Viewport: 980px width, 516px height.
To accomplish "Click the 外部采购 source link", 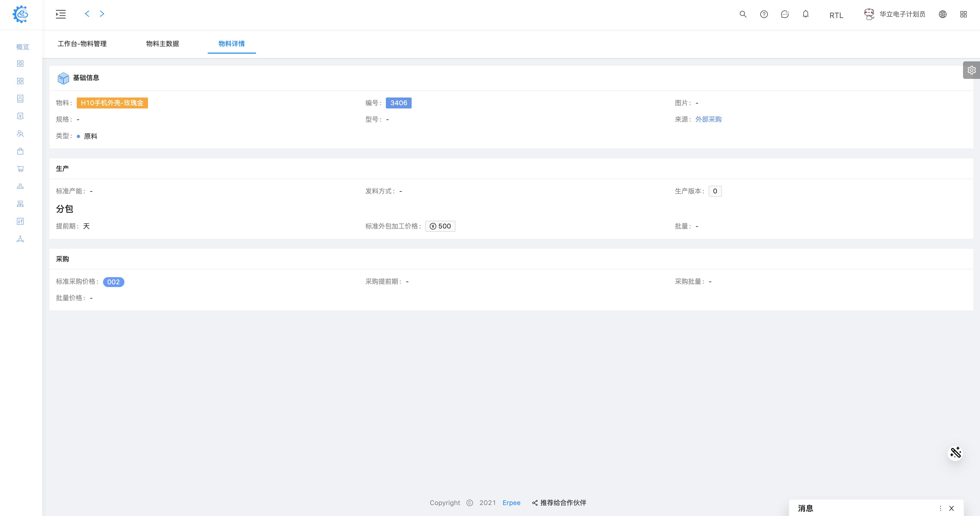I will click(x=708, y=119).
